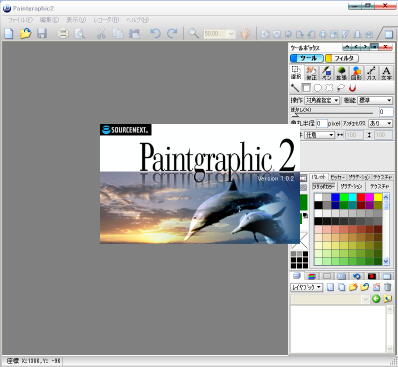Redo with the toolbar forward arrow
The image size is (398, 367).
pos(172,33)
